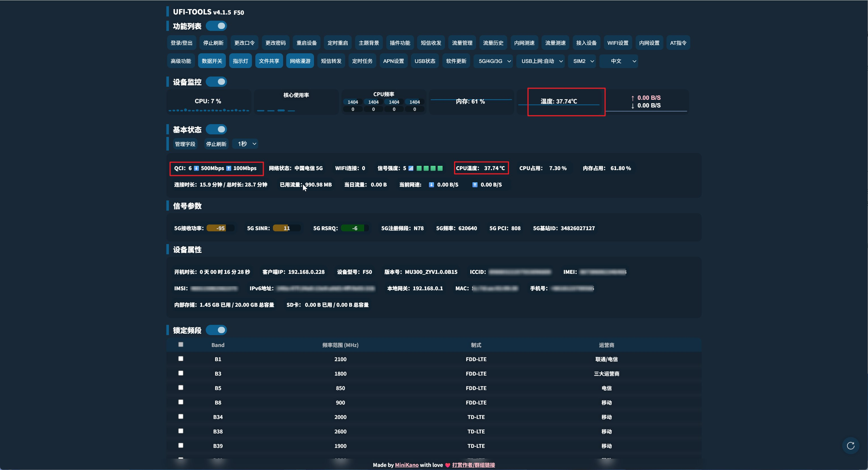868x470 pixels.
Task: Check the B3 band checkbox
Action: pos(181,373)
